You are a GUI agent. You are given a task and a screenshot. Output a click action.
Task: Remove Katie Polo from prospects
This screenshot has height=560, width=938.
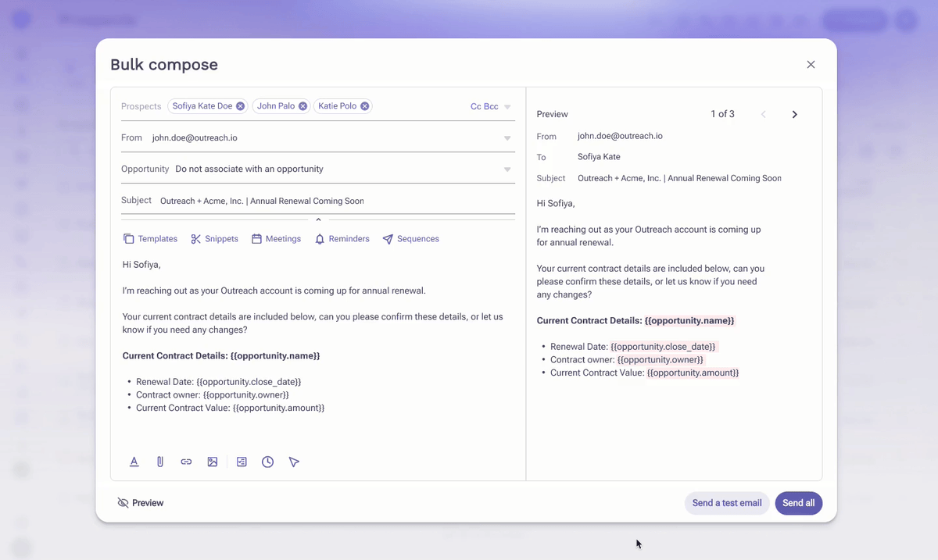(365, 106)
